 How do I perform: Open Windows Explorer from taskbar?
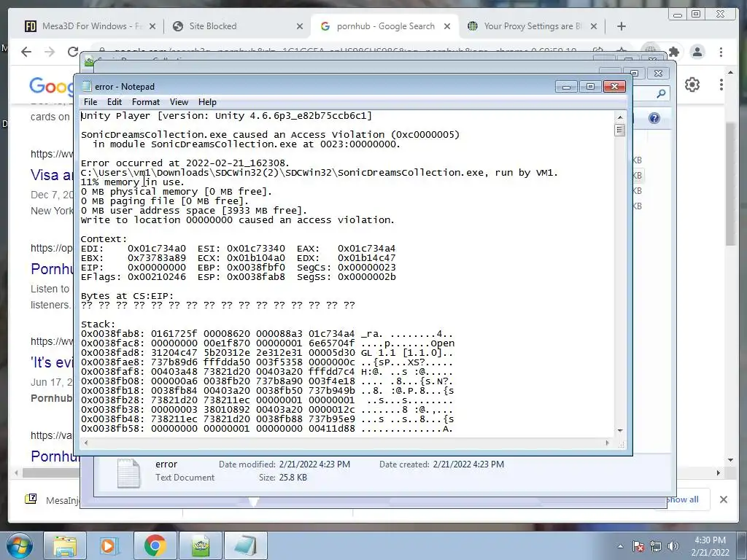pyautogui.click(x=65, y=545)
